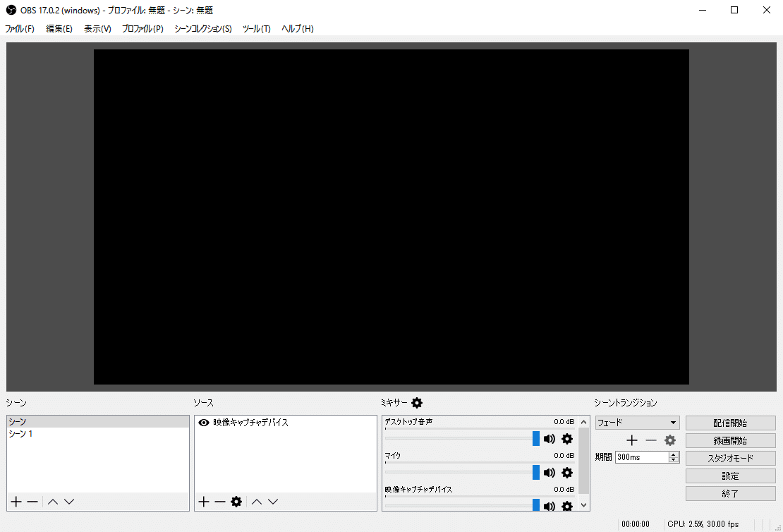The height and width of the screenshot is (532, 783).
Task: Increase 期間 duration with up arrow
Action: pos(674,454)
